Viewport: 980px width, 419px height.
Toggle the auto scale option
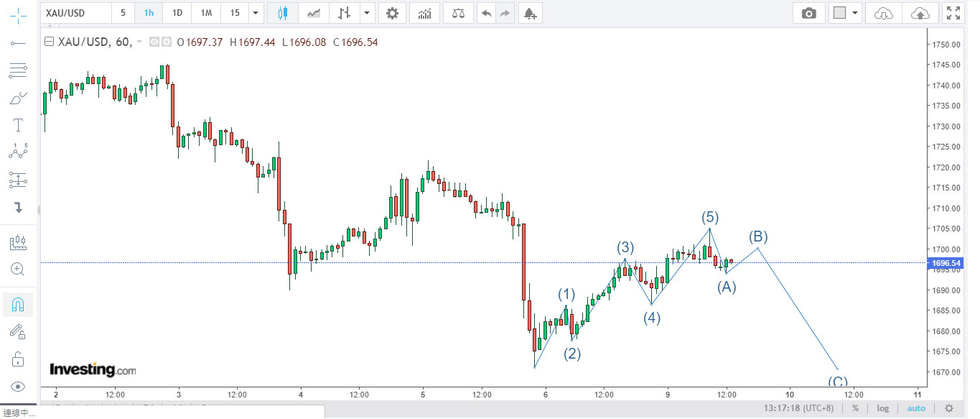coord(916,408)
